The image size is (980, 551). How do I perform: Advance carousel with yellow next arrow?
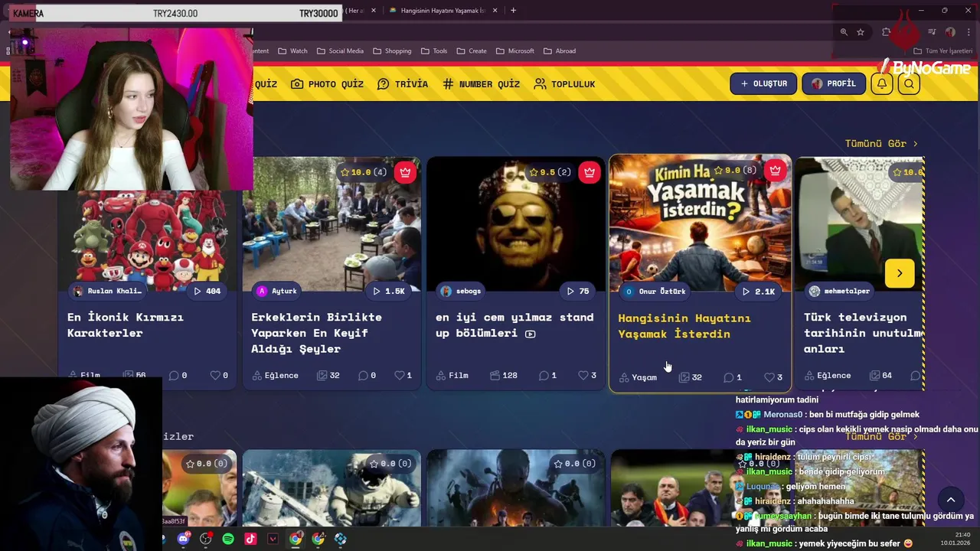(x=900, y=273)
